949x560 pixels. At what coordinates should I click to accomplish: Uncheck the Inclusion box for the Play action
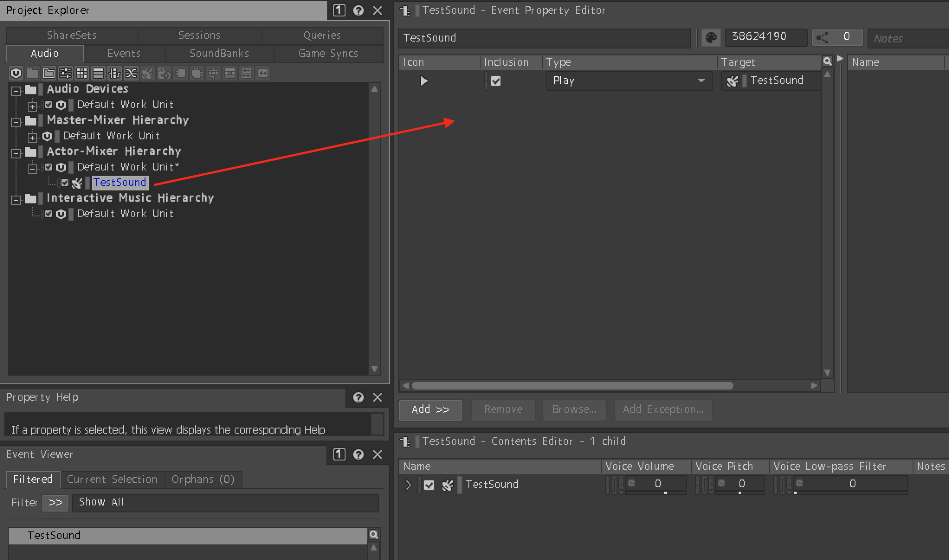coord(496,81)
